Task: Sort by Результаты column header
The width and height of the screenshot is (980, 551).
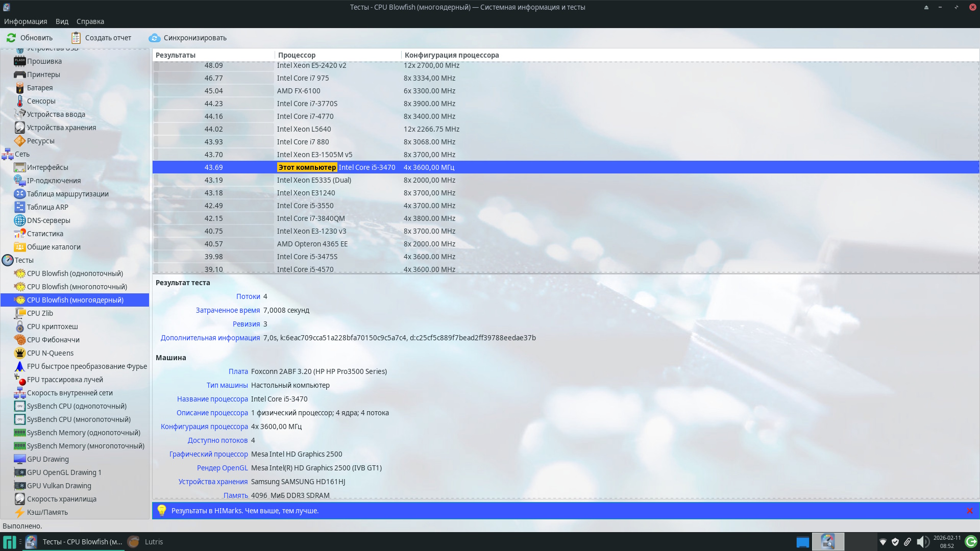Action: point(176,55)
